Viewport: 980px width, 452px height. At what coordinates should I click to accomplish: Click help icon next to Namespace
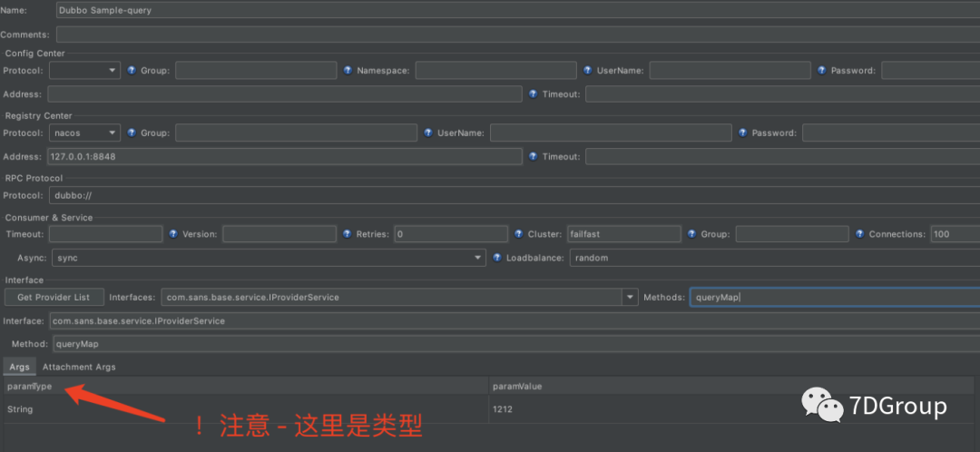pyautogui.click(x=348, y=71)
